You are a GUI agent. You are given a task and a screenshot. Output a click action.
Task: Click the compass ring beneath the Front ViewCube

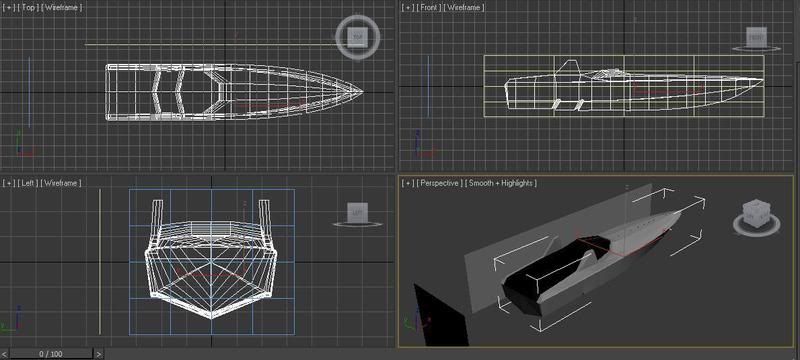click(x=756, y=49)
